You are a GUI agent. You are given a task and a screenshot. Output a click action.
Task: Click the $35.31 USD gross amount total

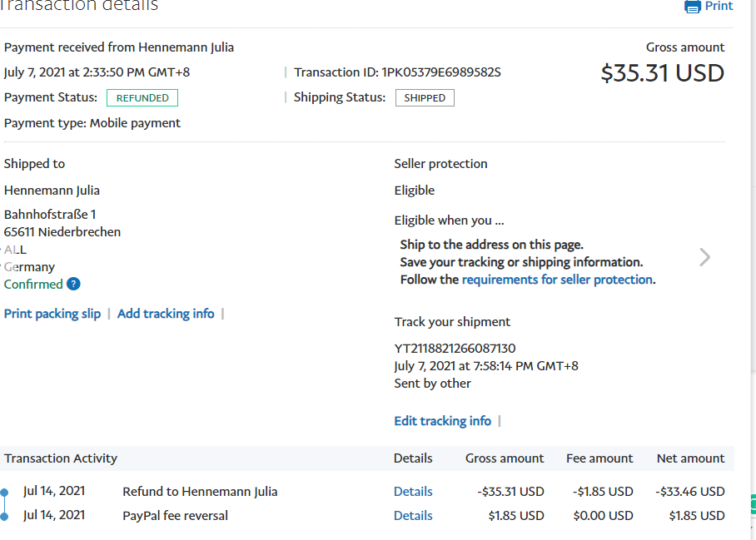click(662, 73)
